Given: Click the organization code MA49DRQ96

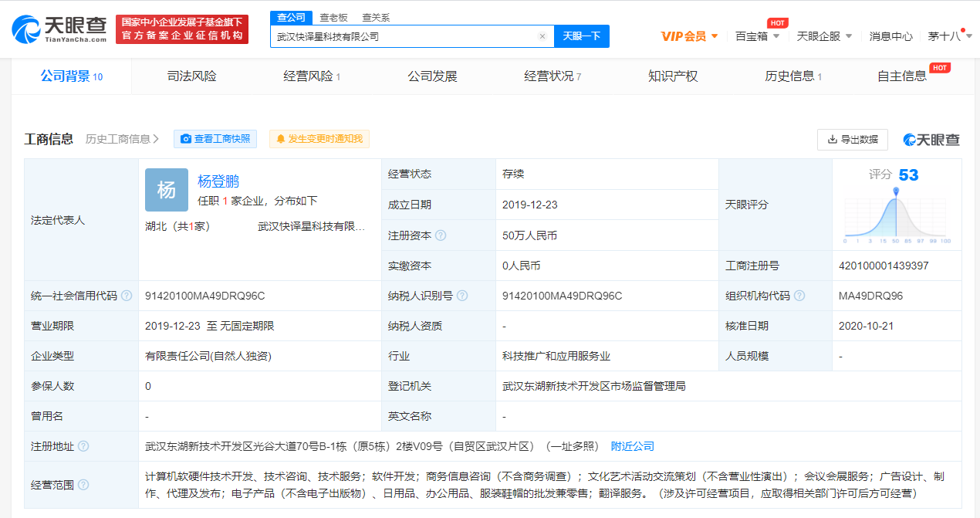Looking at the screenshot, I should pos(870,296).
